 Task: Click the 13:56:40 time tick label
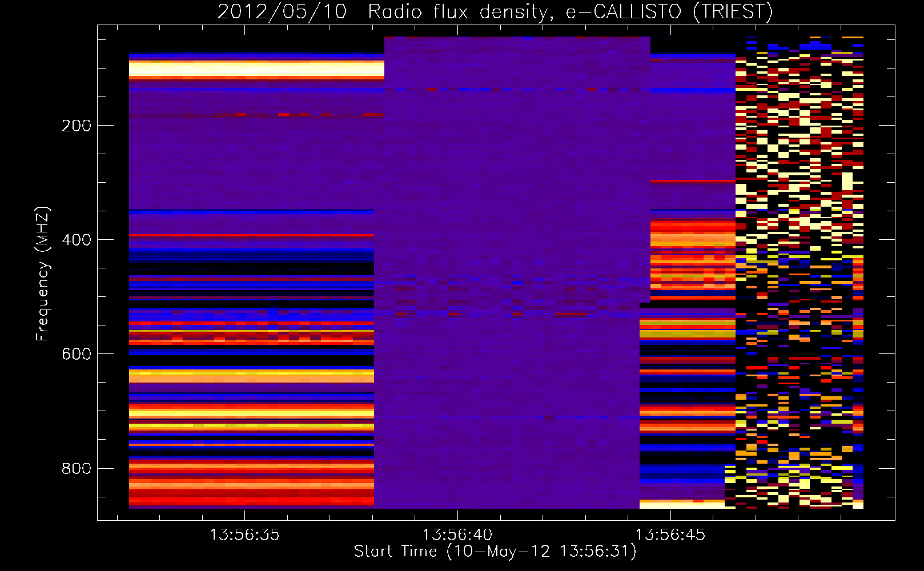point(457,535)
